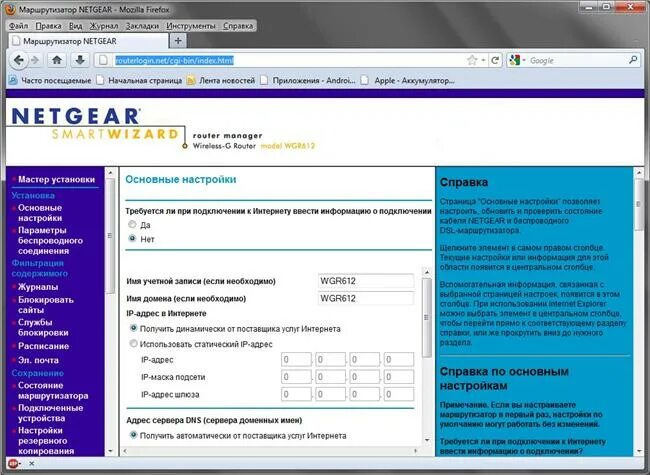Click first octet of 'IP-адрес шлюза' field
The width and height of the screenshot is (650, 475).
click(x=296, y=394)
